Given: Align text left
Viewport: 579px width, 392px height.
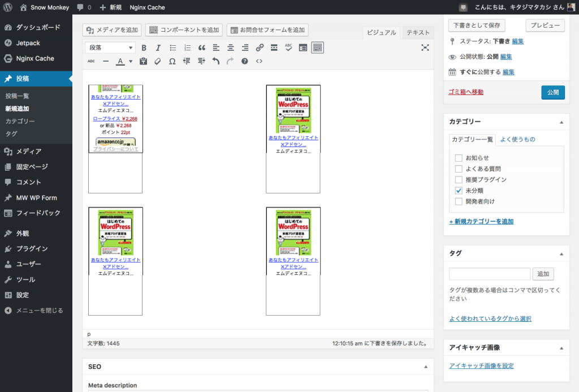Looking at the screenshot, I should coord(216,48).
